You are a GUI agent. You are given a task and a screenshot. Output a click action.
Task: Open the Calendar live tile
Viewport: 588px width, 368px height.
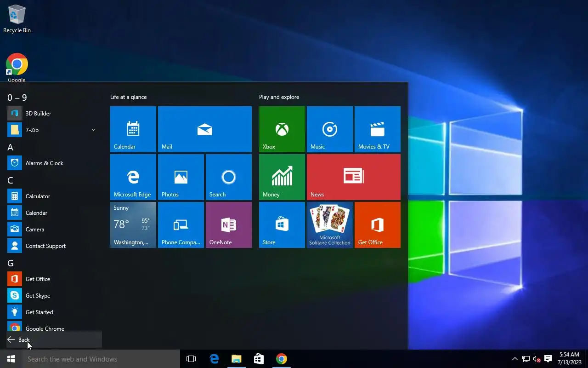click(x=133, y=129)
